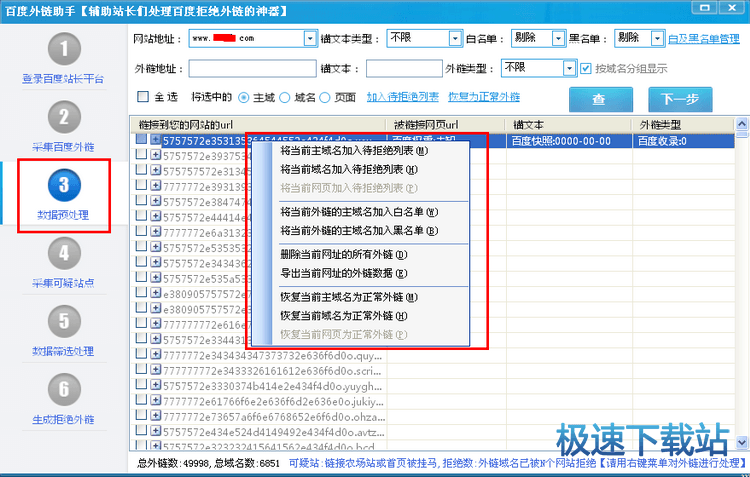This screenshot has width=750, height=477.
Task: Check the box for row 5757572e3330374b414e...
Action: tap(141, 384)
